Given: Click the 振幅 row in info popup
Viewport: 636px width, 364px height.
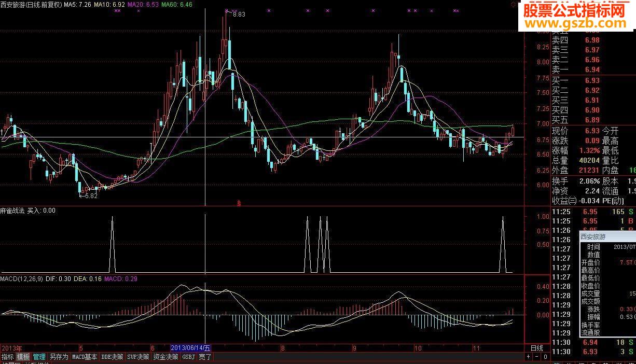Looking at the screenshot, I should click(607, 317).
